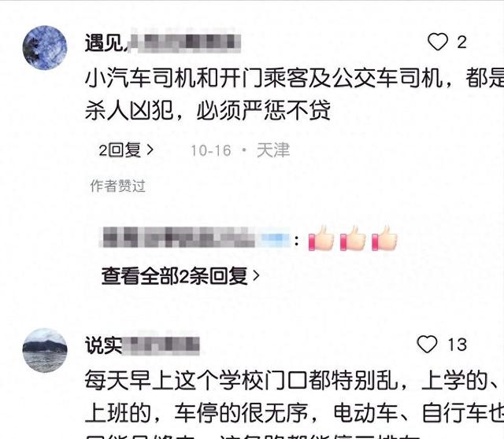Tap the second thumbs-up emoji

(353, 238)
